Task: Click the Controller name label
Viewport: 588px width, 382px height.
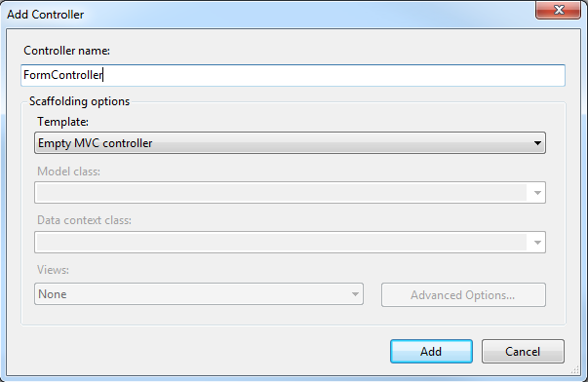Action: (66, 51)
